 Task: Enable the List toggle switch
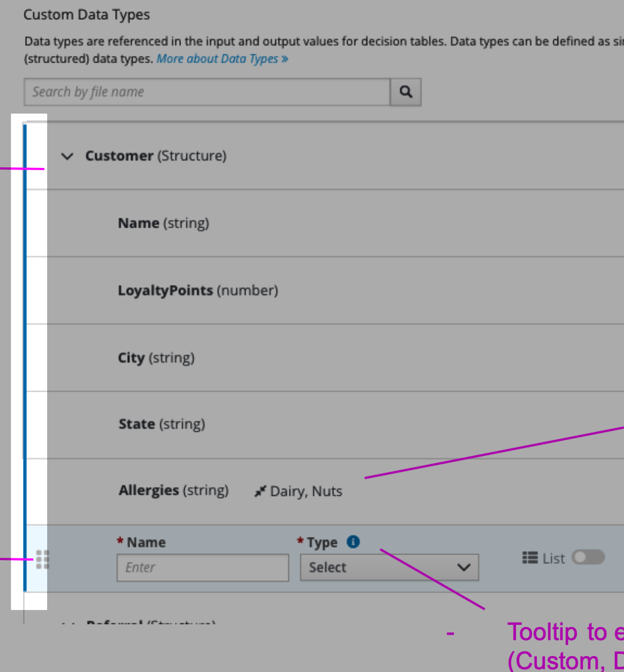tap(588, 557)
